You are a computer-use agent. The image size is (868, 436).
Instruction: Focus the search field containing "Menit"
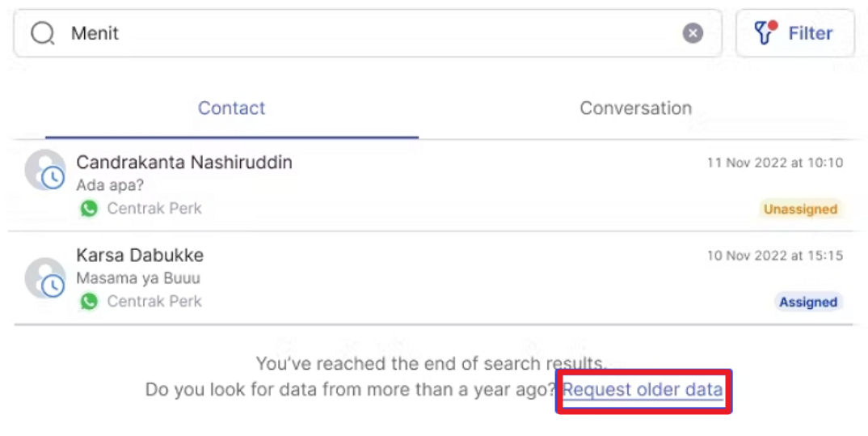pyautogui.click(x=364, y=33)
